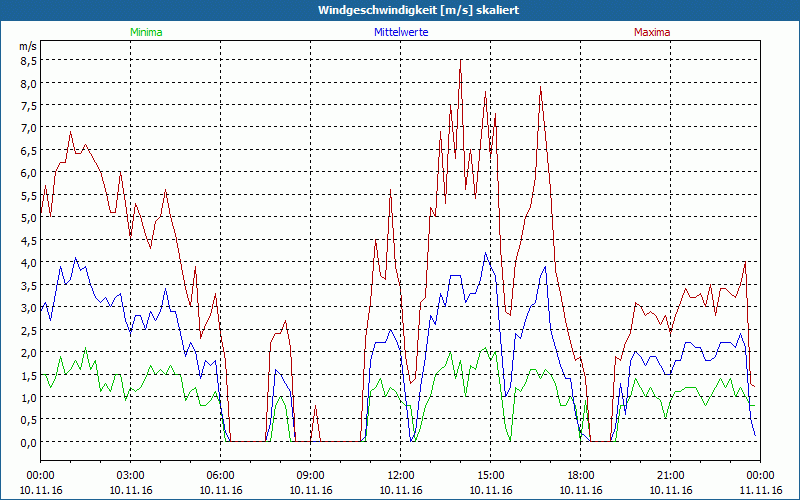The width and height of the screenshot is (800, 500).
Task: Click the 6,5 y-axis value
Action: coord(29,151)
